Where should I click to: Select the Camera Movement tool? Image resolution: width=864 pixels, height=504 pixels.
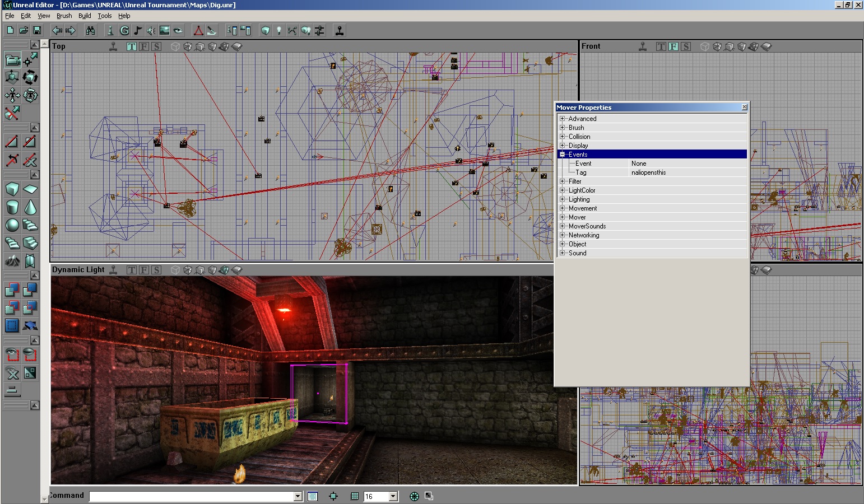12,60
